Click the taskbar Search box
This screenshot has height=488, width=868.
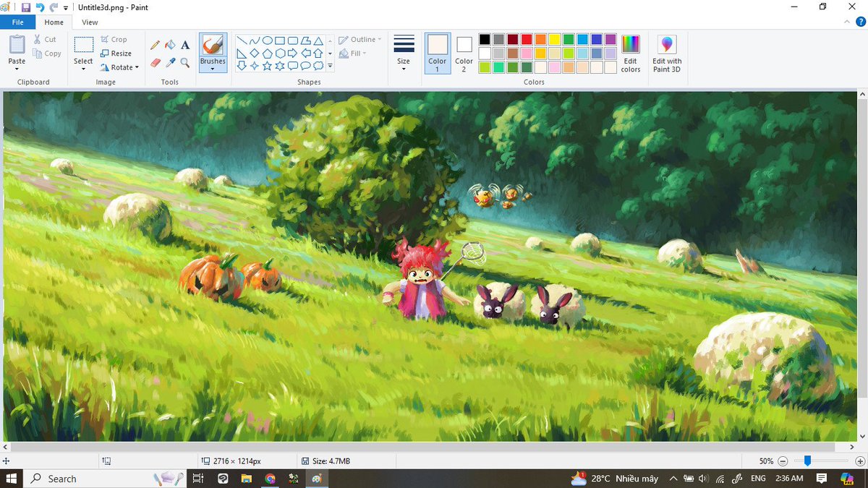106,479
